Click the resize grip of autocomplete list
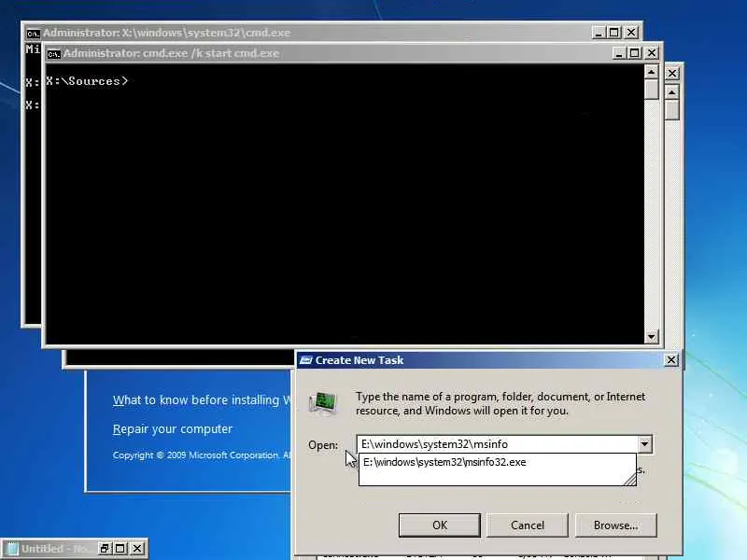This screenshot has width=747, height=560. (x=629, y=480)
